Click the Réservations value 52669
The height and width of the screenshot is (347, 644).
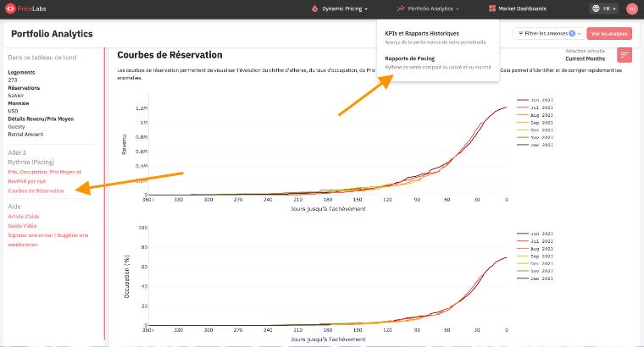click(x=15, y=96)
